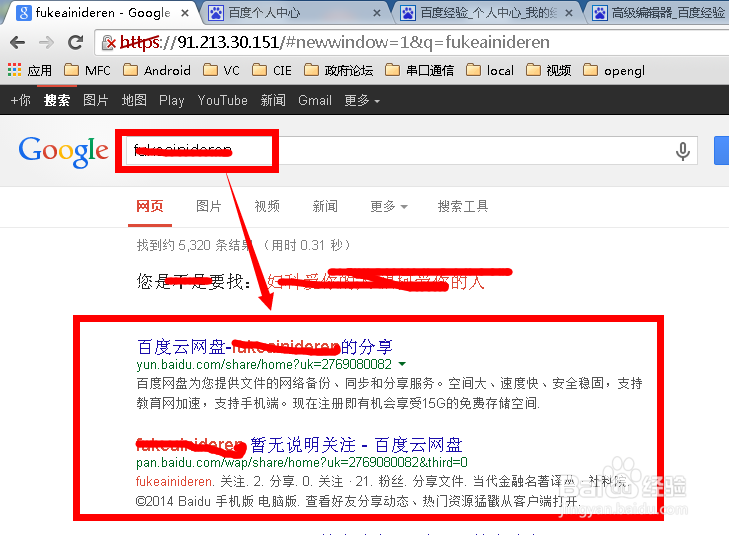Open YouTube in the black Google bar
The height and width of the screenshot is (535, 729).
223,100
